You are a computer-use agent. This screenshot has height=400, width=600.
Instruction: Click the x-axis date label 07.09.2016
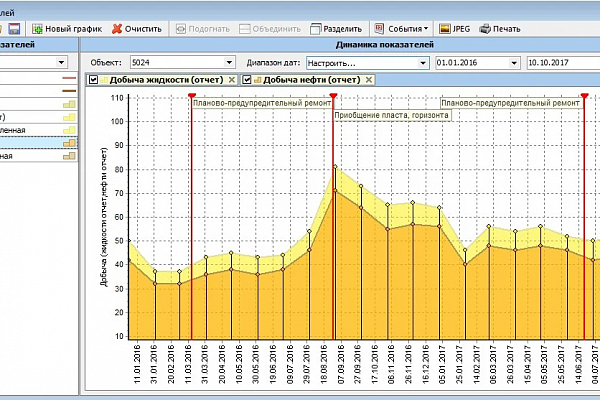[x=341, y=364]
